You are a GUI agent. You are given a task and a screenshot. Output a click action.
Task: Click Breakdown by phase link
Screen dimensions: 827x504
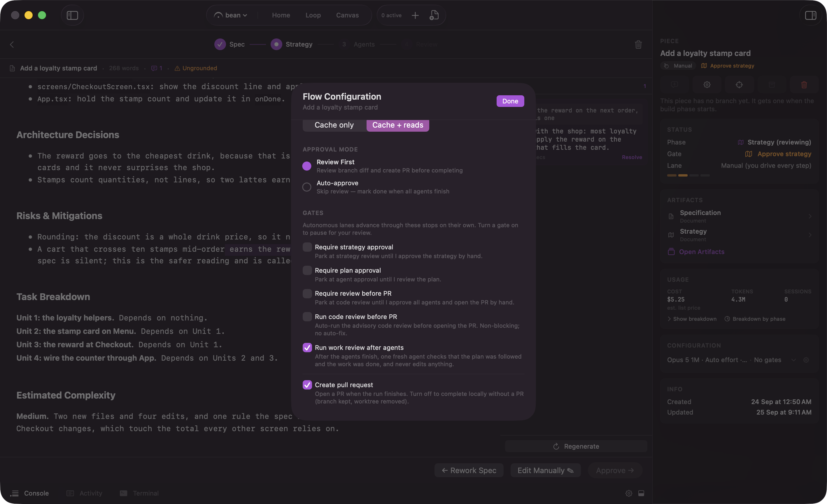click(754, 319)
